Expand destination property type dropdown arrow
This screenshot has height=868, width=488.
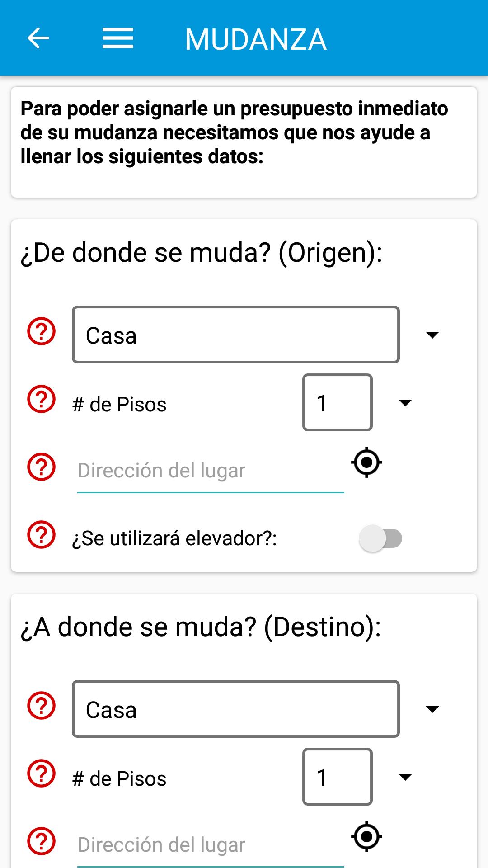pyautogui.click(x=432, y=709)
